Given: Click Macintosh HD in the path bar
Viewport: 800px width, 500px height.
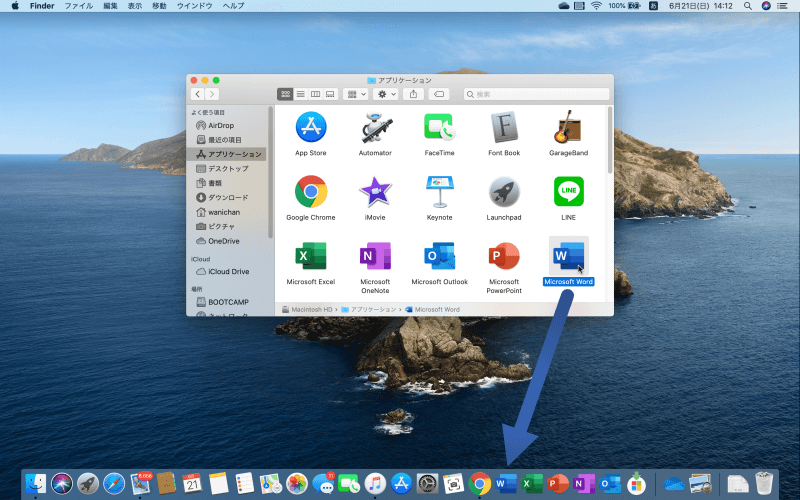Looking at the screenshot, I should click(307, 310).
